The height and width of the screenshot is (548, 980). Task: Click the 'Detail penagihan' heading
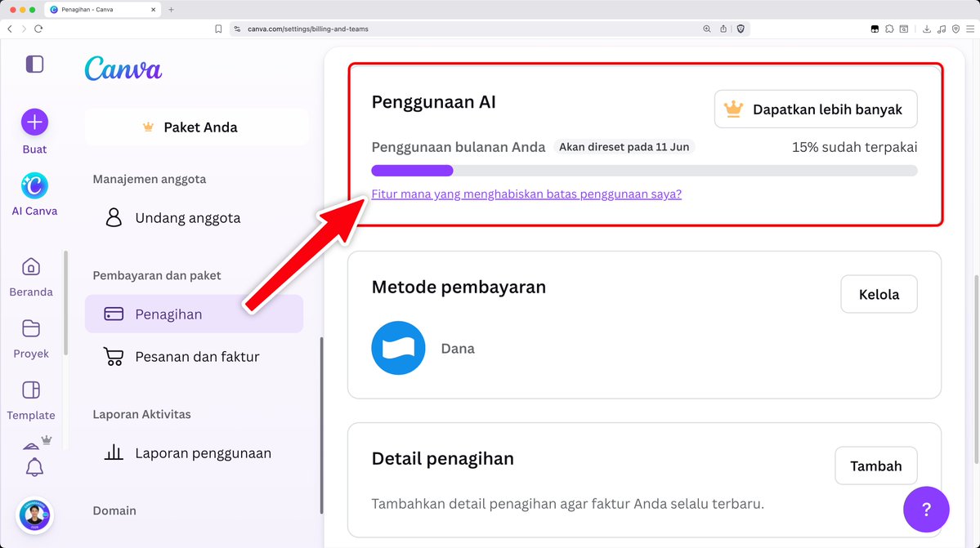(442, 459)
